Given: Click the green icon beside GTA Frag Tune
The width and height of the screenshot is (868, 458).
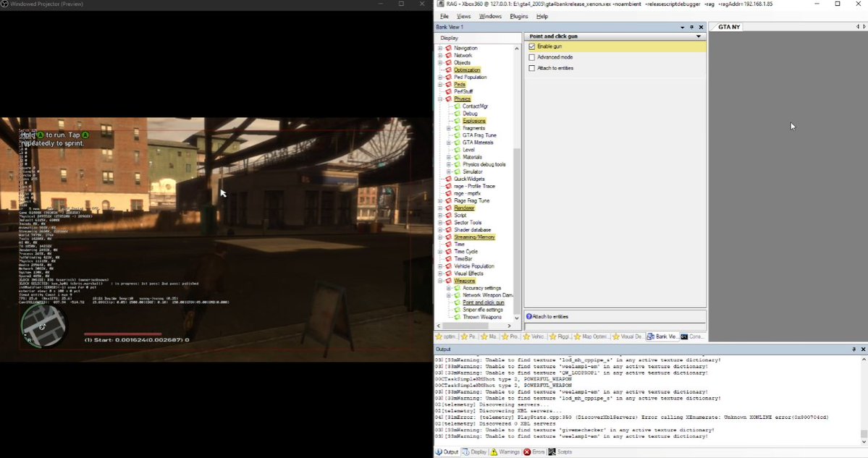Looking at the screenshot, I should (x=458, y=135).
